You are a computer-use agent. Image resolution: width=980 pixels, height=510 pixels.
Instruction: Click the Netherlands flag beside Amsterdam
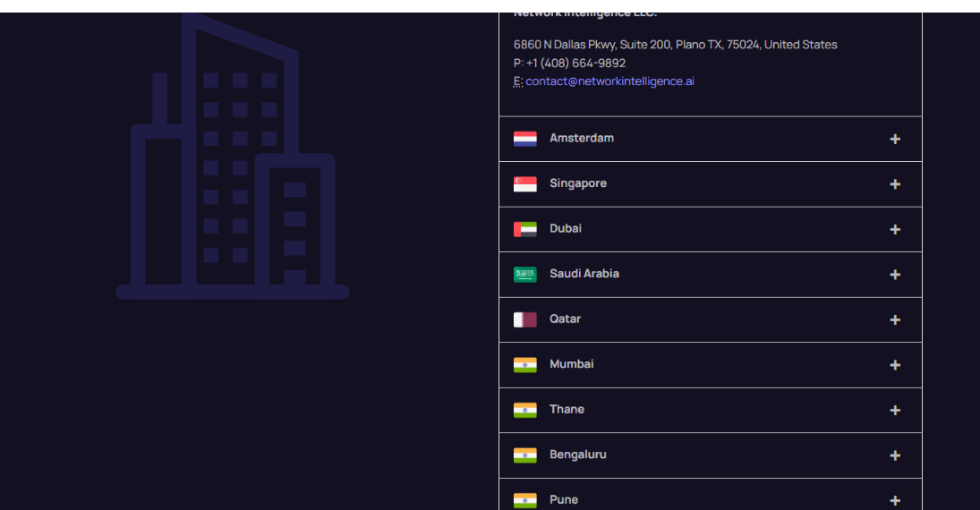point(525,139)
